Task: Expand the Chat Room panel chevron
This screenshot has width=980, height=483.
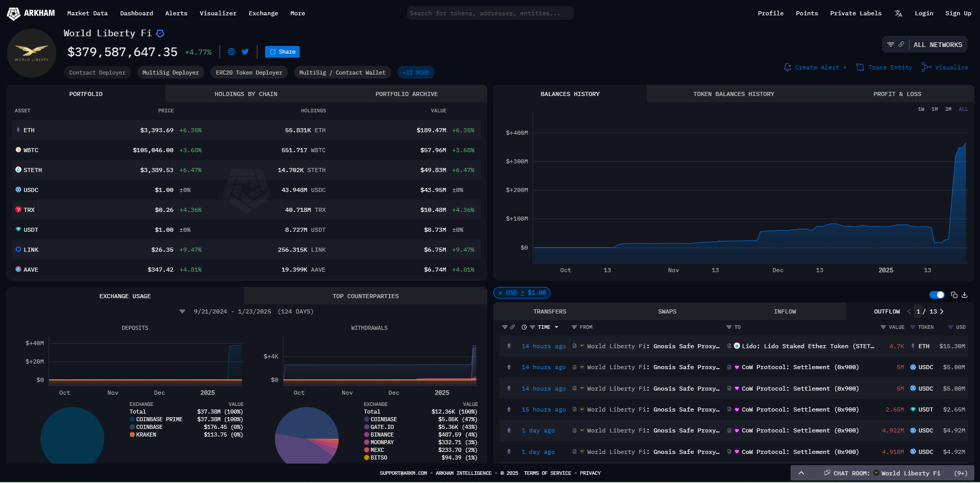Action: [x=801, y=473]
